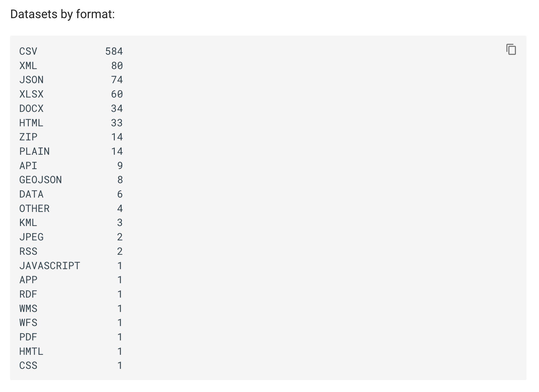
Task: Click the JSON label
Action: click(x=31, y=80)
